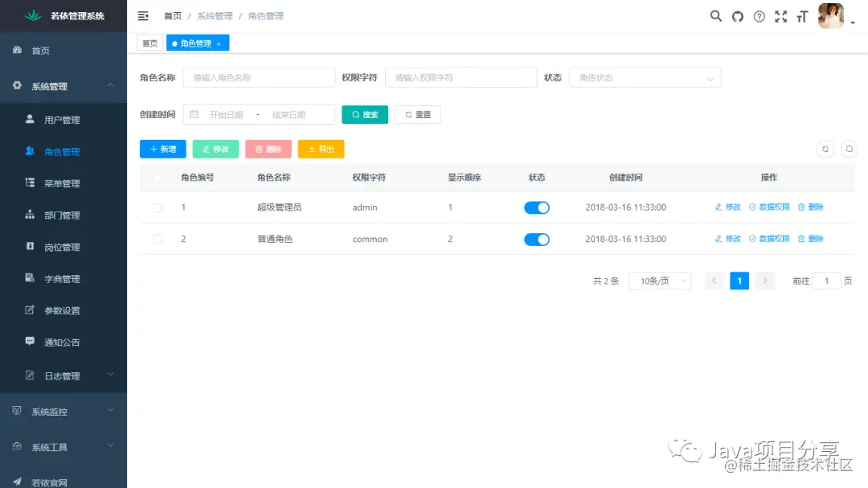Click the orange 导出 button
The height and width of the screenshot is (488, 868).
(321, 149)
